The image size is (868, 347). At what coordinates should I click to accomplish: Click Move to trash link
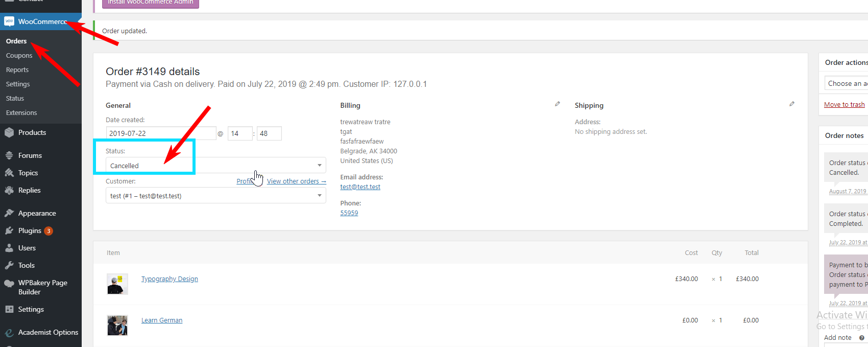coord(845,104)
